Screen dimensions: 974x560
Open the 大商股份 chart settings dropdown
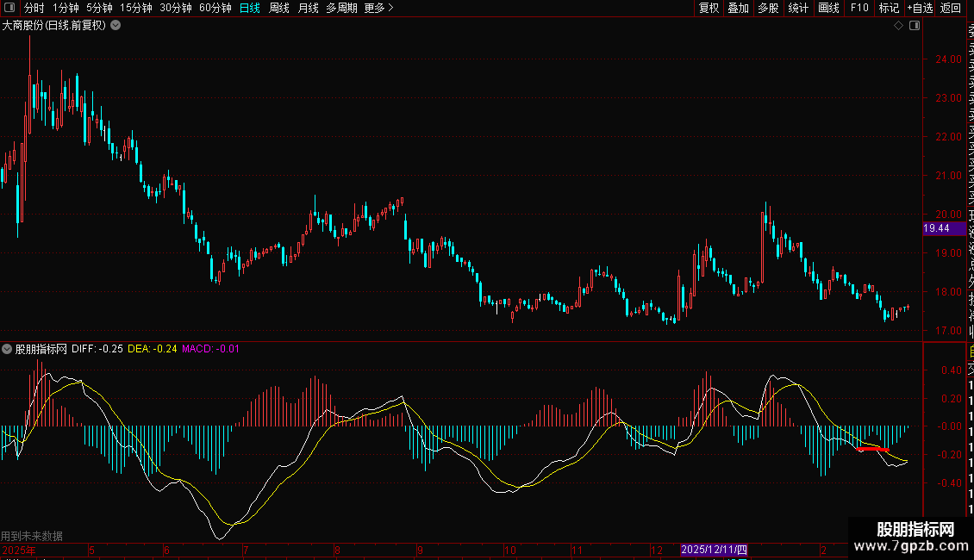[116, 26]
